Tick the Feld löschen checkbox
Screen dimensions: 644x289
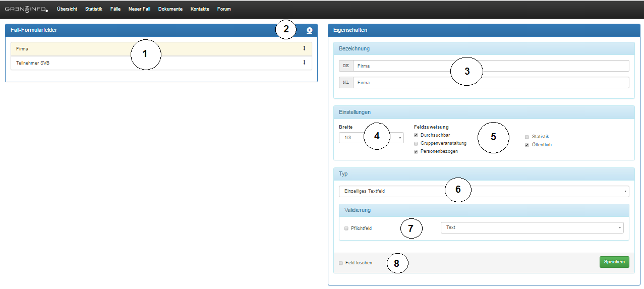(x=341, y=263)
